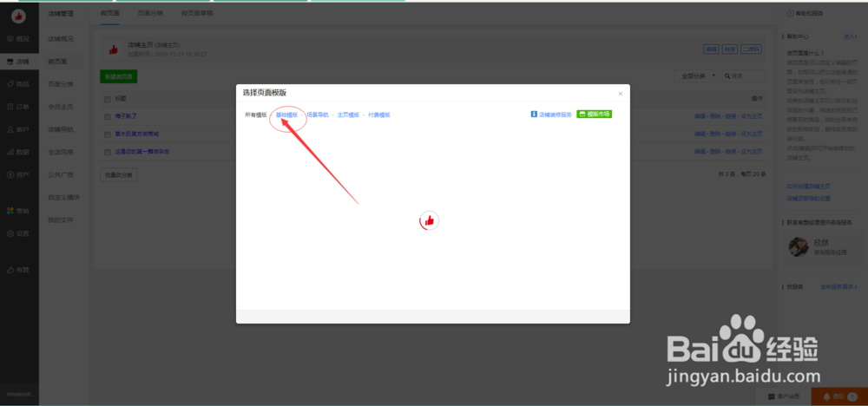This screenshot has width=868, height=406.
Task: Click 进入 link next to 帮助中心
Action: (851, 36)
